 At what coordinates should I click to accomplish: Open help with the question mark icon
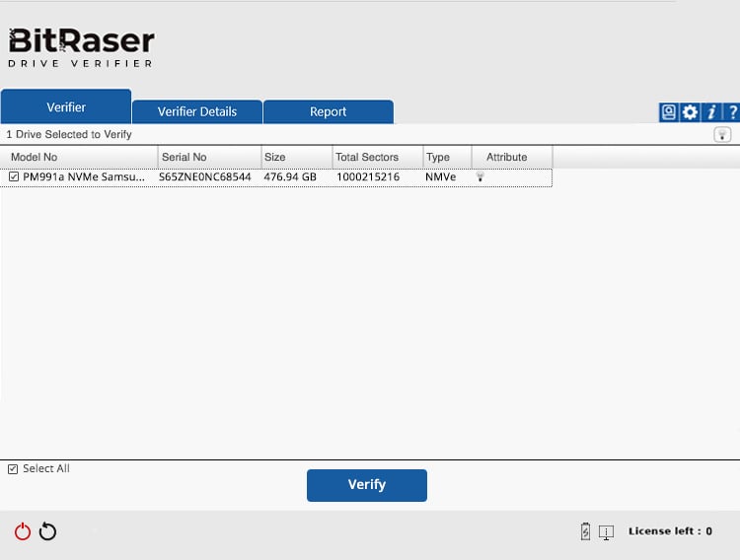pyautogui.click(x=731, y=112)
